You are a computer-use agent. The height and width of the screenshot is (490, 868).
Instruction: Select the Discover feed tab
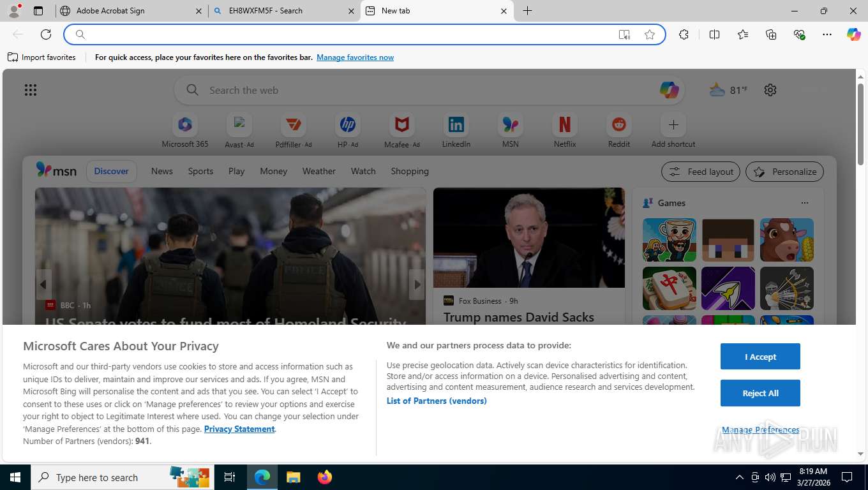point(112,171)
